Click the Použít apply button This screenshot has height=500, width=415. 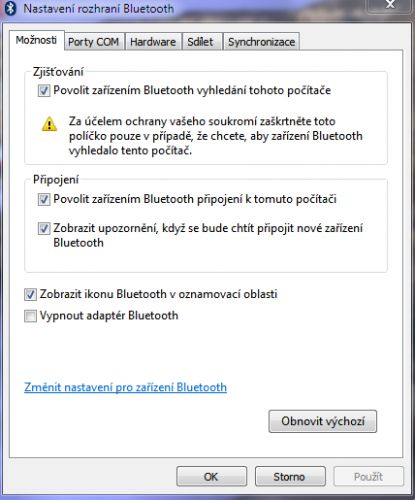click(x=368, y=477)
